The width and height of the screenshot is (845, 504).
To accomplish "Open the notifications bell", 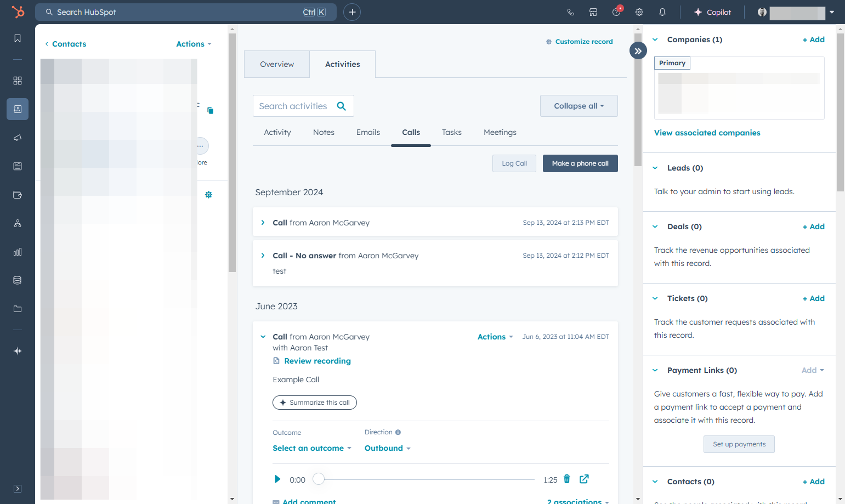I will coord(662,12).
